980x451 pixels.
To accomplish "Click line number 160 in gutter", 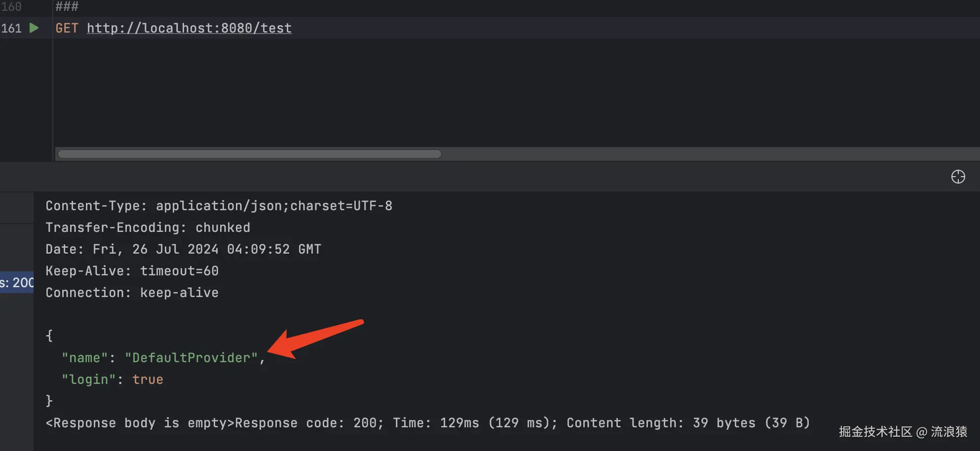I will tap(11, 6).
